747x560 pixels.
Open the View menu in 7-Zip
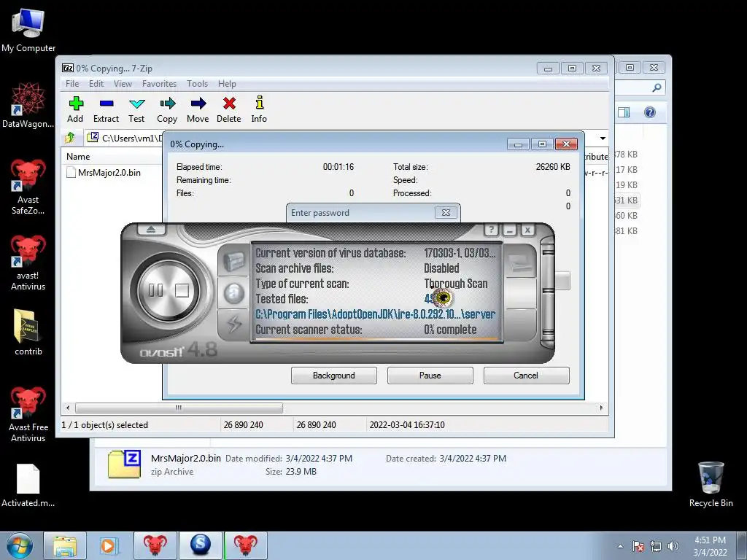(x=123, y=84)
